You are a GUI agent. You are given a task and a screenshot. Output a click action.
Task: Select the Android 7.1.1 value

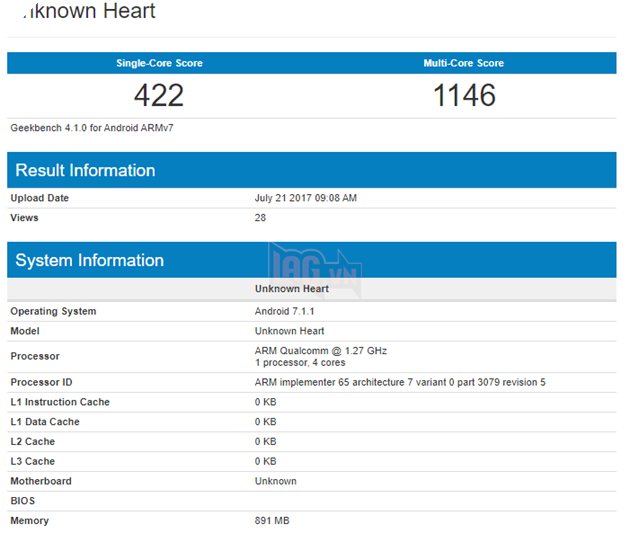tap(284, 311)
